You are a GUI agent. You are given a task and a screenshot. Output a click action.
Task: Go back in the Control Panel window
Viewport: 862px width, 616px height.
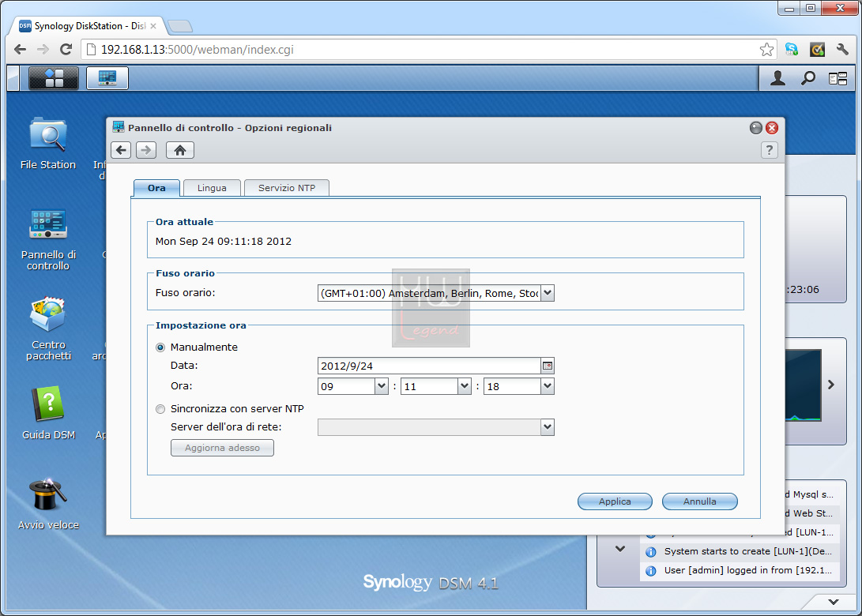[121, 150]
